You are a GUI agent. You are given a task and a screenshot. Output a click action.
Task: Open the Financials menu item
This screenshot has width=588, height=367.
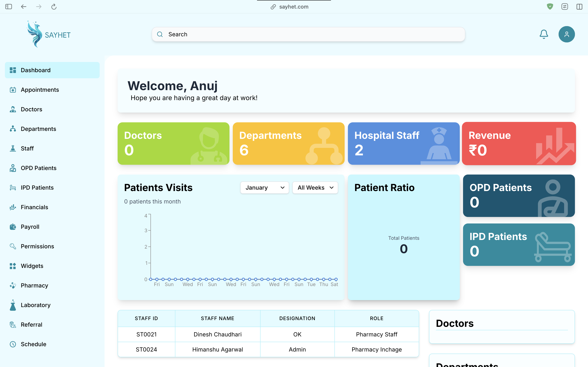click(35, 207)
